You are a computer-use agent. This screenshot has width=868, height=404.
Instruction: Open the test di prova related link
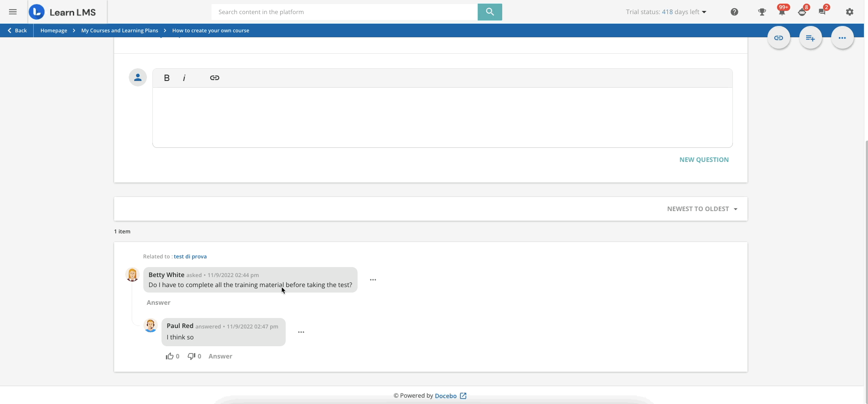[x=190, y=257]
